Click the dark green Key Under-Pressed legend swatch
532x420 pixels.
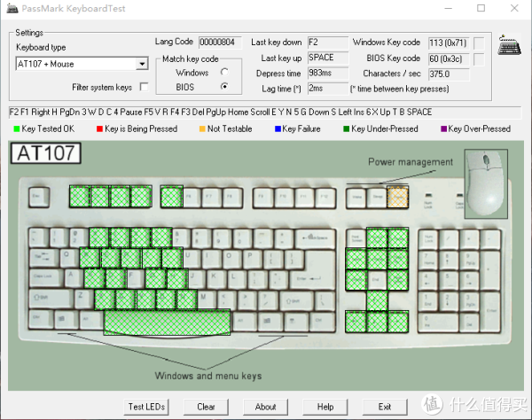tap(347, 128)
